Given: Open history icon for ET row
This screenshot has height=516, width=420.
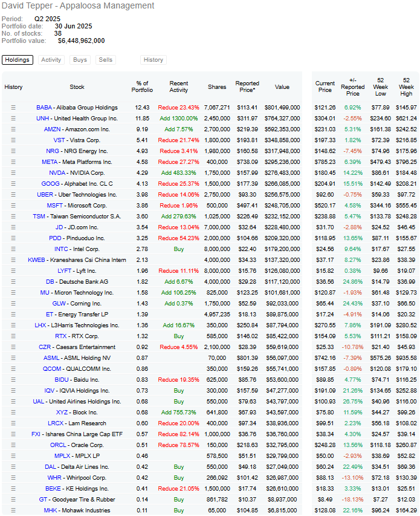Looking at the screenshot, I should pos(13,315).
